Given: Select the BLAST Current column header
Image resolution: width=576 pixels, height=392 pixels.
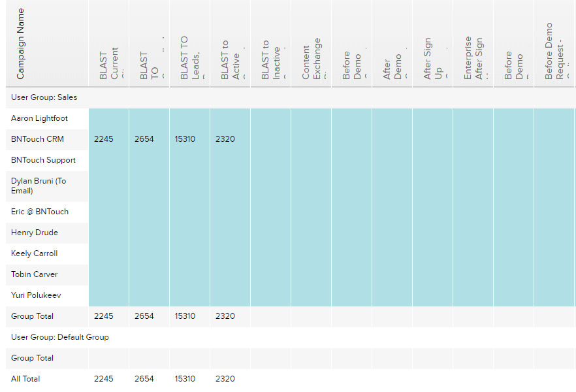Looking at the screenshot, I should (x=108, y=43).
